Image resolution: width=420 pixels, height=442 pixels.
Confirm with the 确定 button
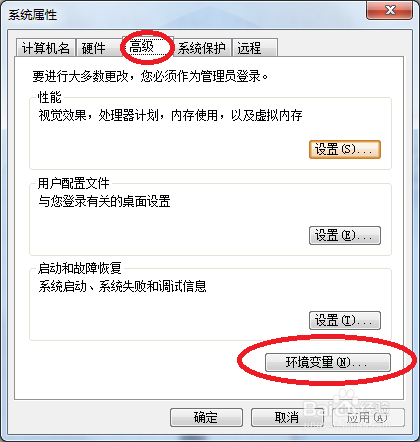206,417
